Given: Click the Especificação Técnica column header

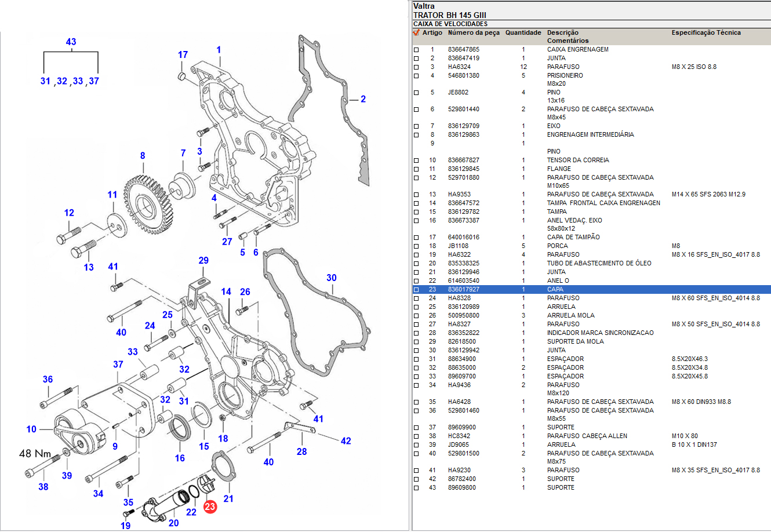Looking at the screenshot, I should [x=705, y=33].
